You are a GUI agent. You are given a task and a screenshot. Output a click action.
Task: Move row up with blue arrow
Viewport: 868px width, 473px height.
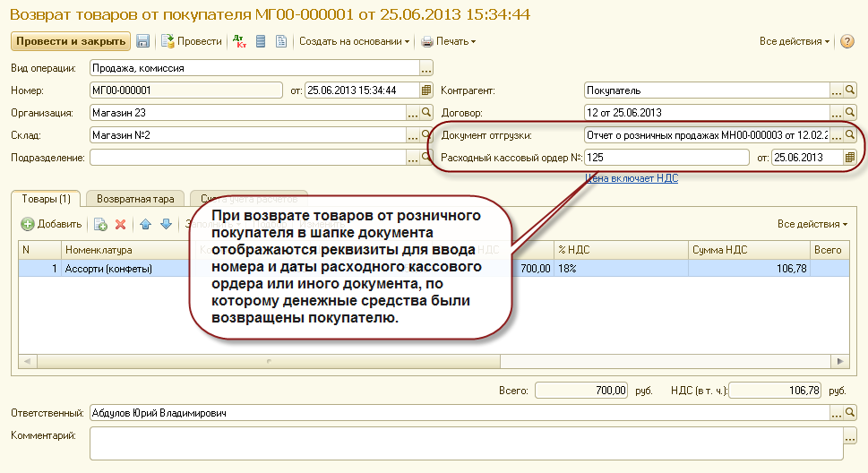[146, 224]
